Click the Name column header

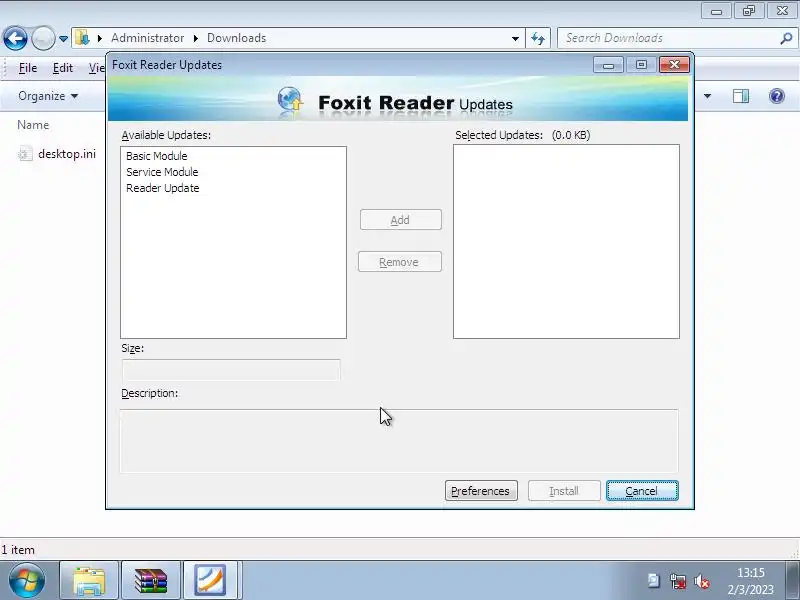pyautogui.click(x=33, y=125)
